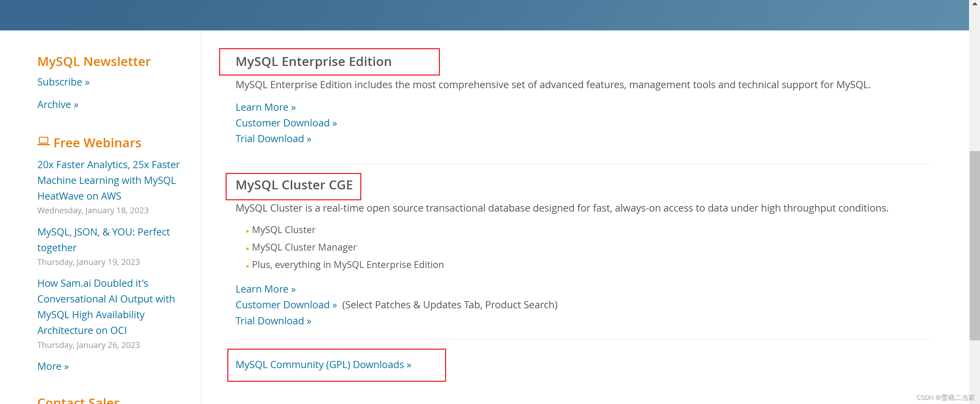Screen dimensions: 980x404
Task: Click the 'Wednesday, January 18, 2023' date text
Action: click(x=93, y=210)
